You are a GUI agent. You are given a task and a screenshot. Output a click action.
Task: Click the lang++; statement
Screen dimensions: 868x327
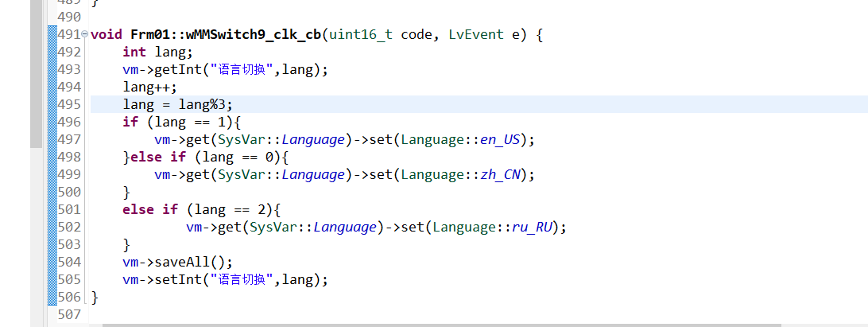(x=150, y=87)
